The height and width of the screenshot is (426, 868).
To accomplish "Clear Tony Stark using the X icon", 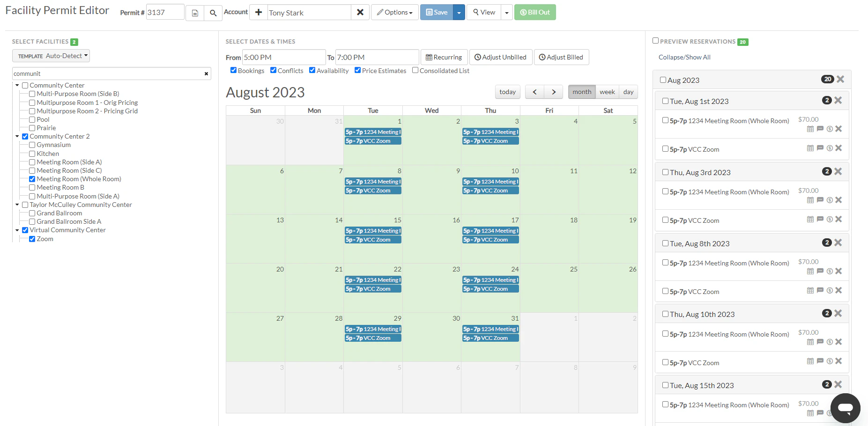I will click(360, 12).
